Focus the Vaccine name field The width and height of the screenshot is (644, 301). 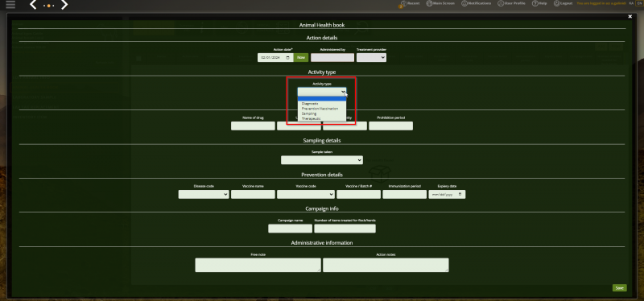[x=253, y=194]
